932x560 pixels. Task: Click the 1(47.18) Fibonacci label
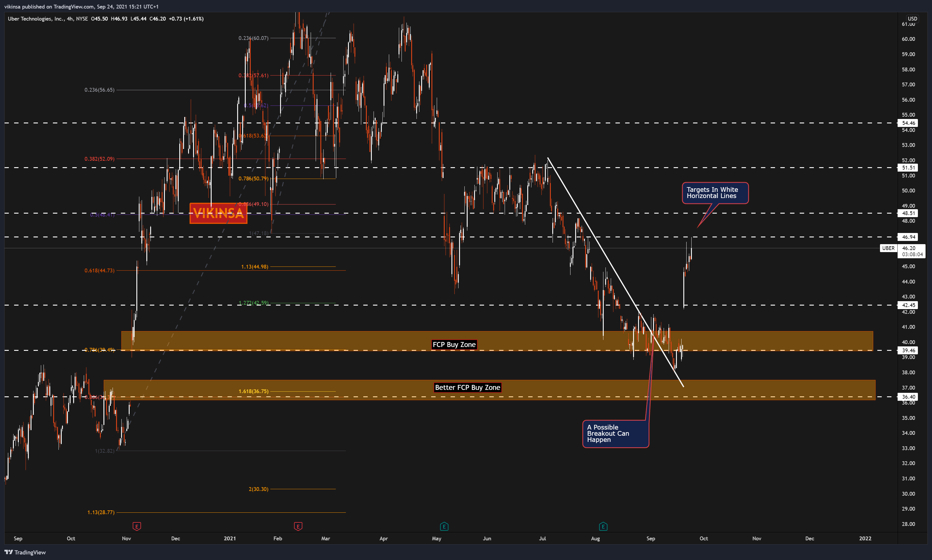tap(259, 234)
